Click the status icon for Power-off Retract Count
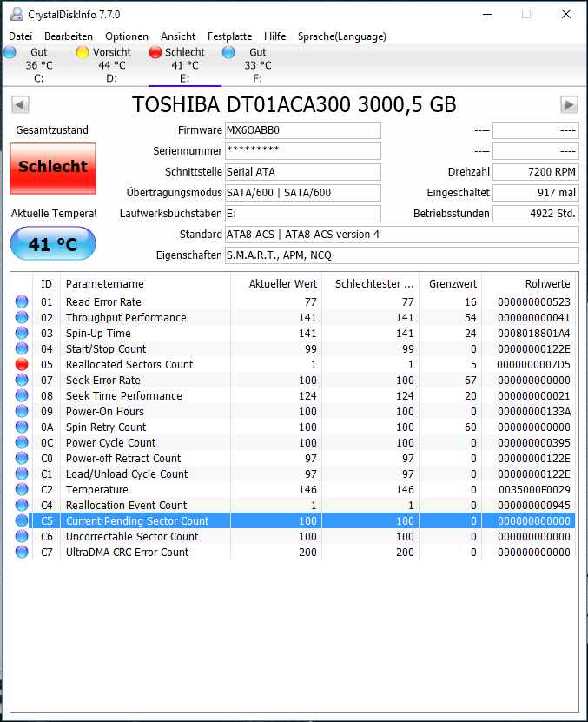The height and width of the screenshot is (722, 588). click(x=22, y=458)
